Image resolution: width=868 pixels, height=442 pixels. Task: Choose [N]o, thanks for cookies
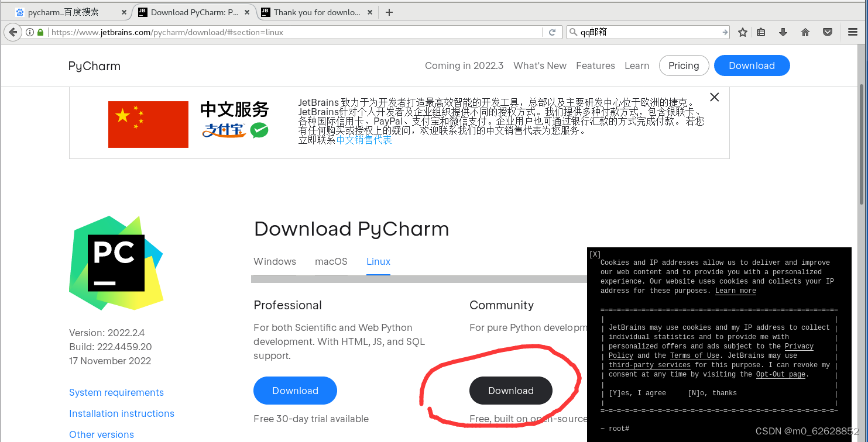pos(712,393)
